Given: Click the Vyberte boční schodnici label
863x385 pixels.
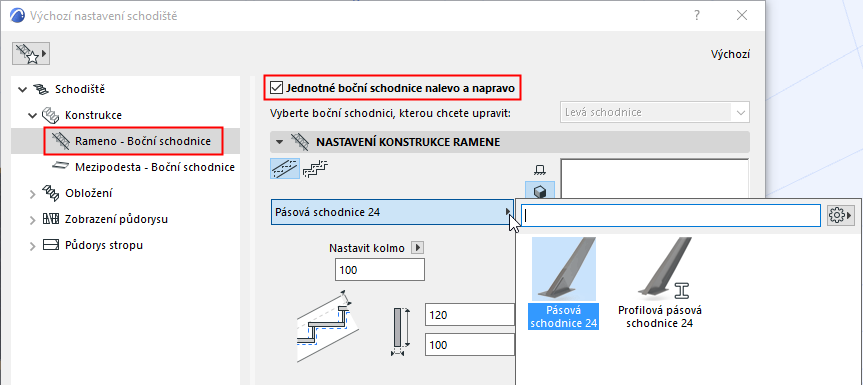Looking at the screenshot, I should (x=391, y=113).
